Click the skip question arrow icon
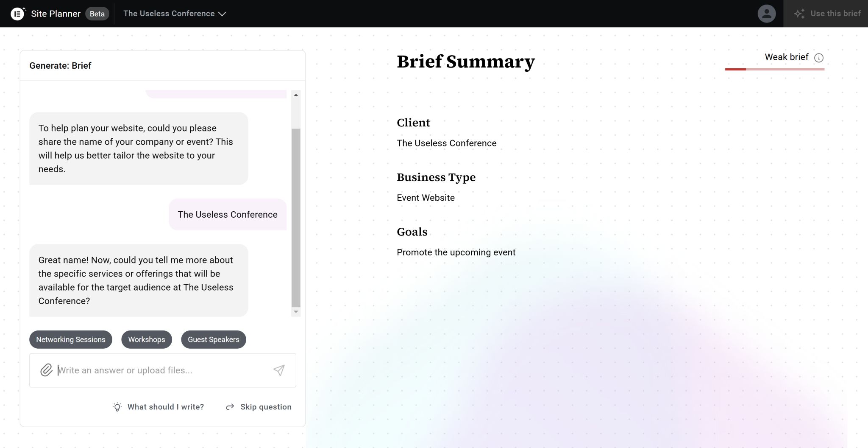This screenshot has width=868, height=448. click(230, 407)
